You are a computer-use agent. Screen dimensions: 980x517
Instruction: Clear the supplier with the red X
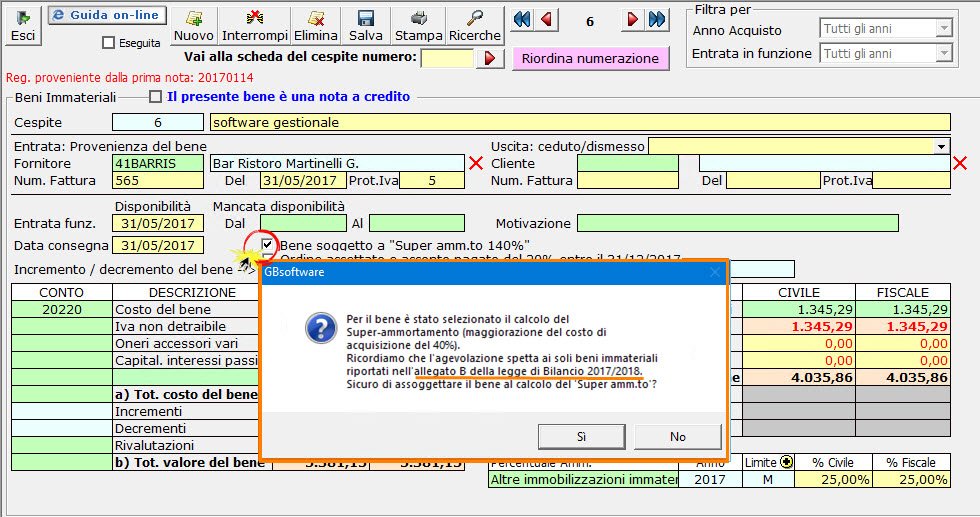point(476,163)
